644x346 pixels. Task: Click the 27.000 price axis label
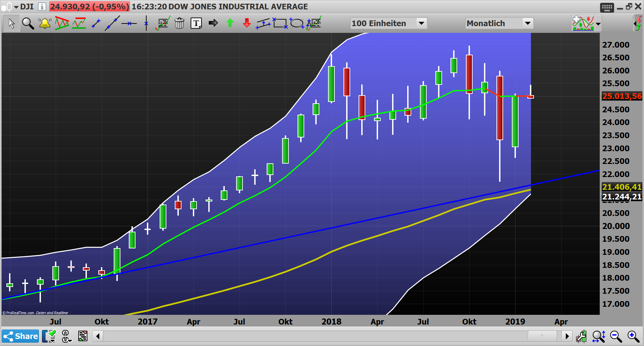[x=616, y=45]
